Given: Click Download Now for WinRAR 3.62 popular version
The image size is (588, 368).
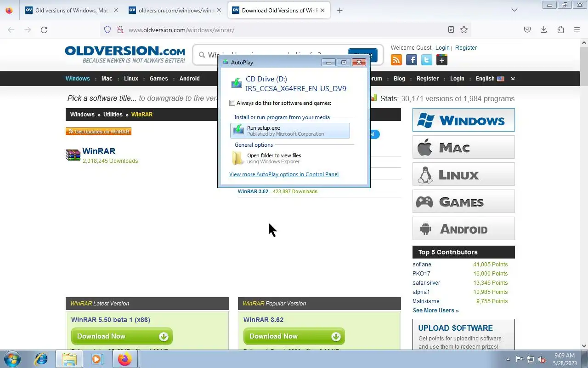Looking at the screenshot, I should pos(294,336).
